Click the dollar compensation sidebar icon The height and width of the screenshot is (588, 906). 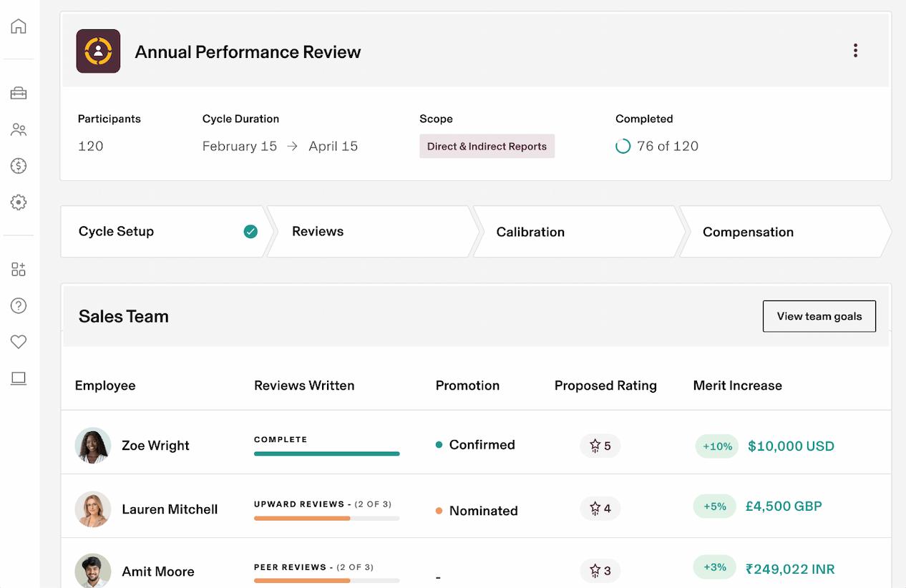click(19, 166)
